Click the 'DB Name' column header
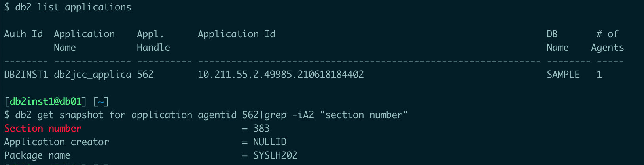This screenshot has width=644, height=165. click(558, 41)
